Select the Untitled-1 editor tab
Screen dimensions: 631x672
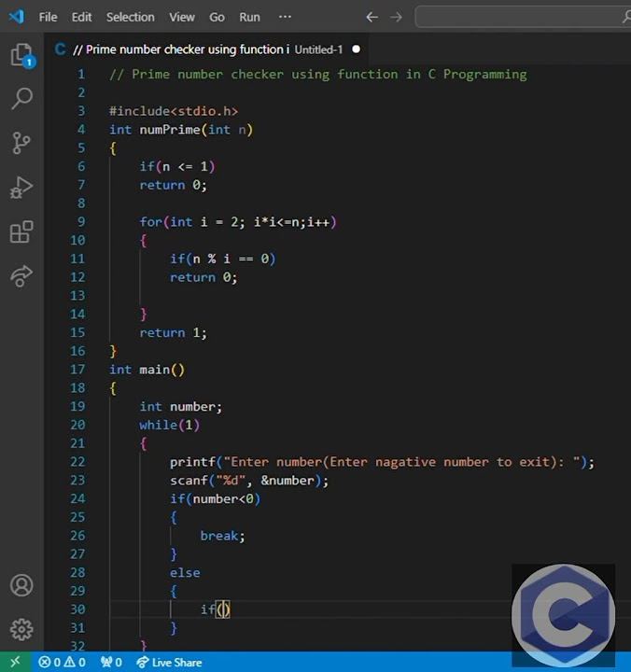(207, 49)
